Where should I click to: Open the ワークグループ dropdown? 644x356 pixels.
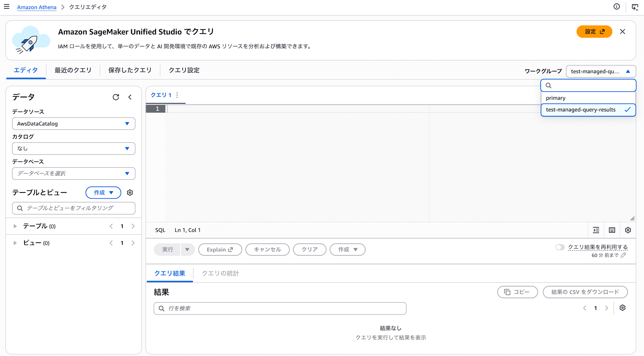601,71
